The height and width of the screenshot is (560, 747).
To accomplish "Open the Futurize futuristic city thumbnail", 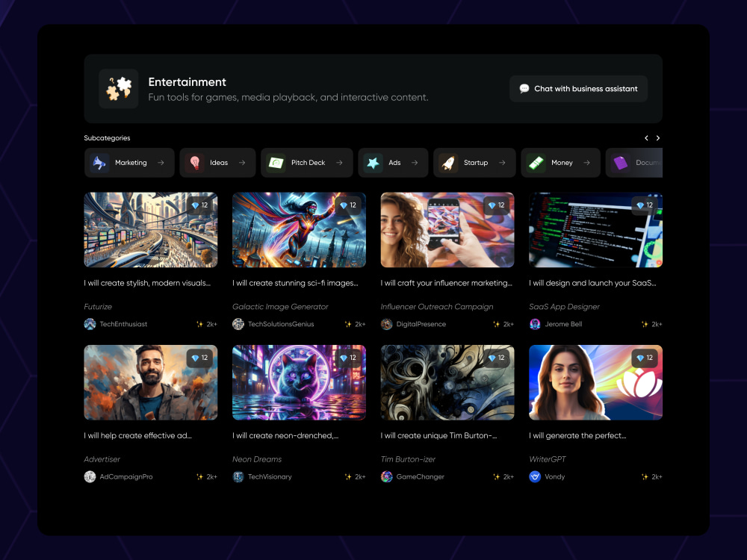I will point(151,230).
